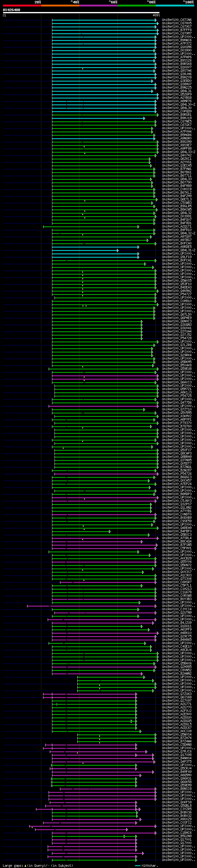Viewport: 197px width, 868px height.
Task: Select the UniRef100_B6TB61 label
Action: [x=177, y=172]
